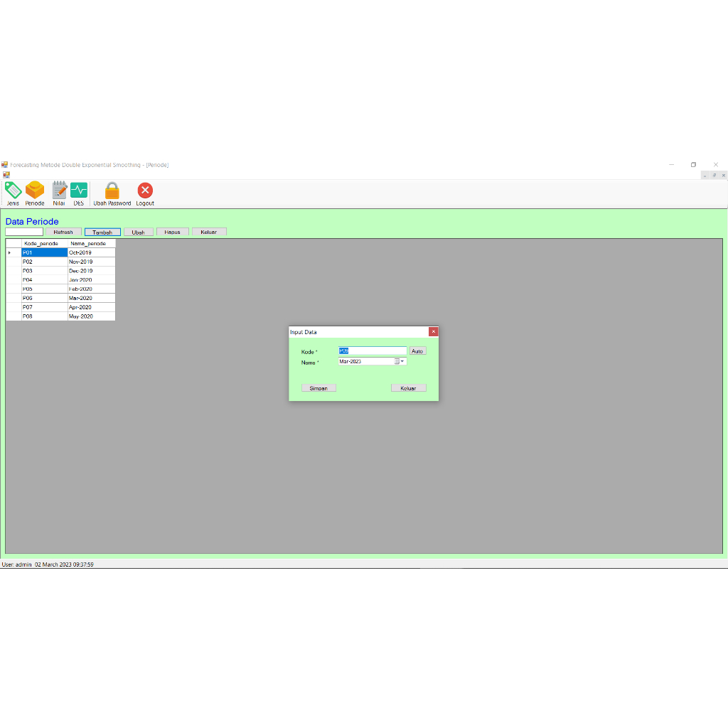Restore the MDI child window

click(714, 176)
